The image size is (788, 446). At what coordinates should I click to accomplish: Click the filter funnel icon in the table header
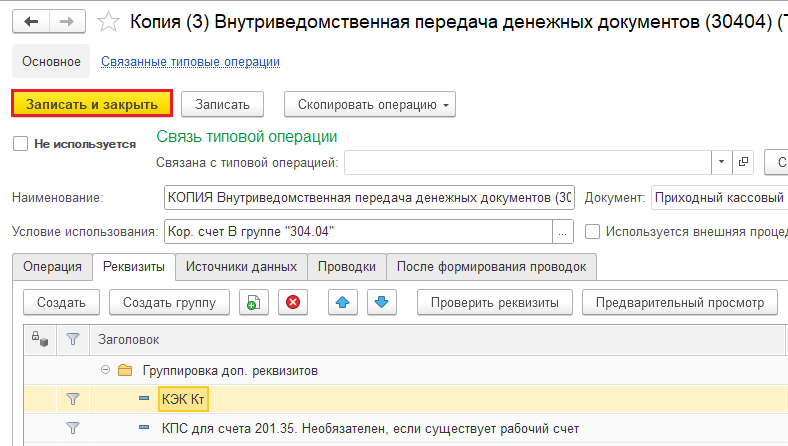coord(73,339)
